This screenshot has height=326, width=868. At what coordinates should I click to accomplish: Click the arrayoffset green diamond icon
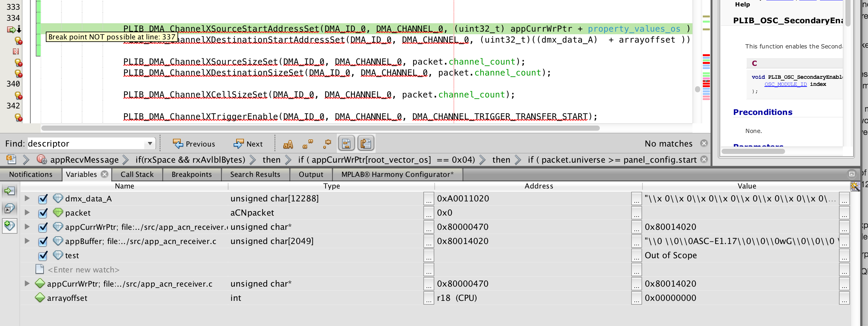[40, 298]
